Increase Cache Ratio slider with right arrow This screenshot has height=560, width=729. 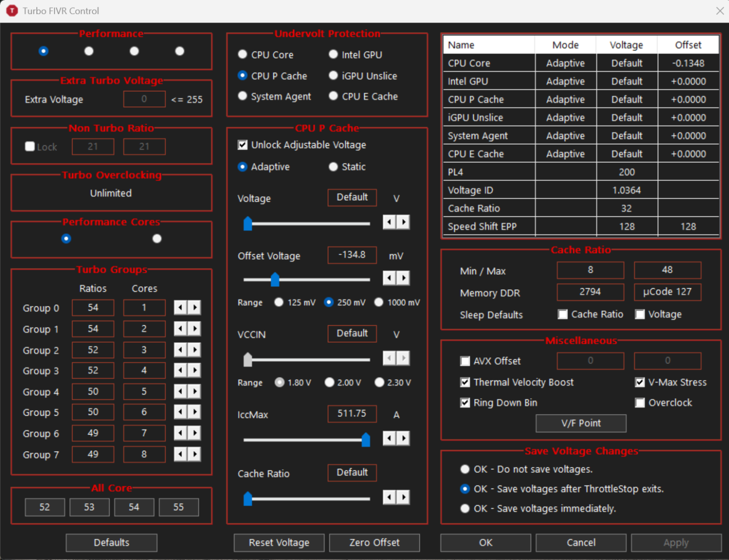[403, 498]
